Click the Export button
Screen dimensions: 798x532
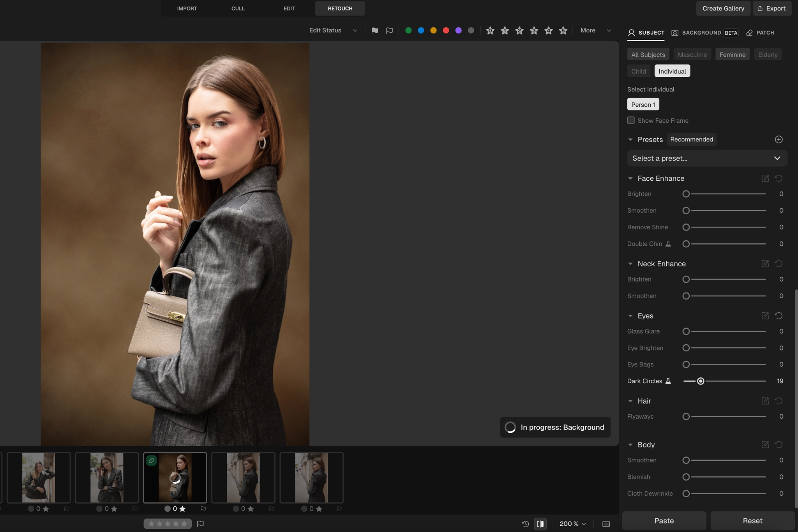(772, 8)
